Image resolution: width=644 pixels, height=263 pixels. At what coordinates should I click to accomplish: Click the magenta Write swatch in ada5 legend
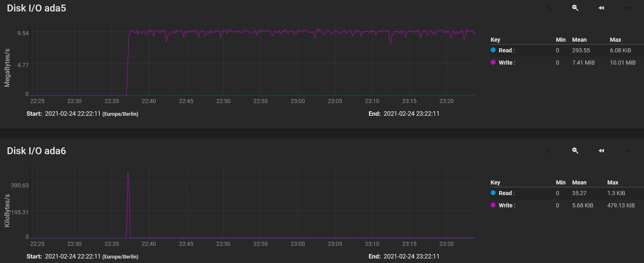493,63
